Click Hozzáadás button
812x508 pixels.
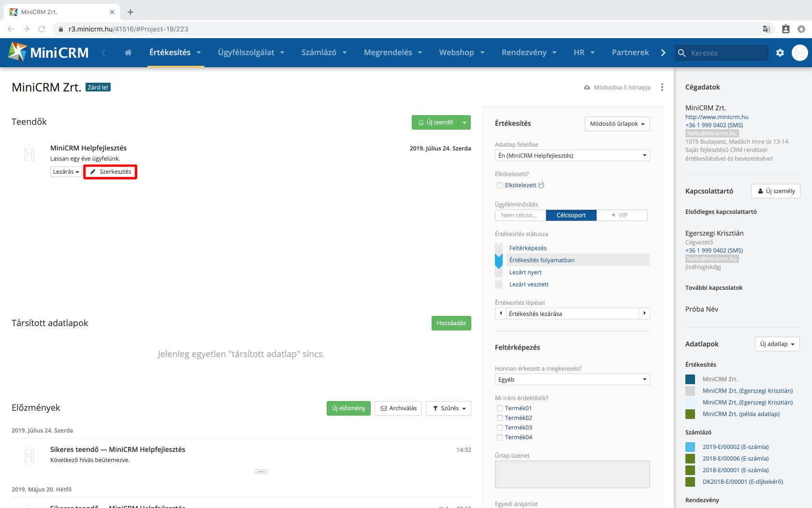click(x=451, y=323)
